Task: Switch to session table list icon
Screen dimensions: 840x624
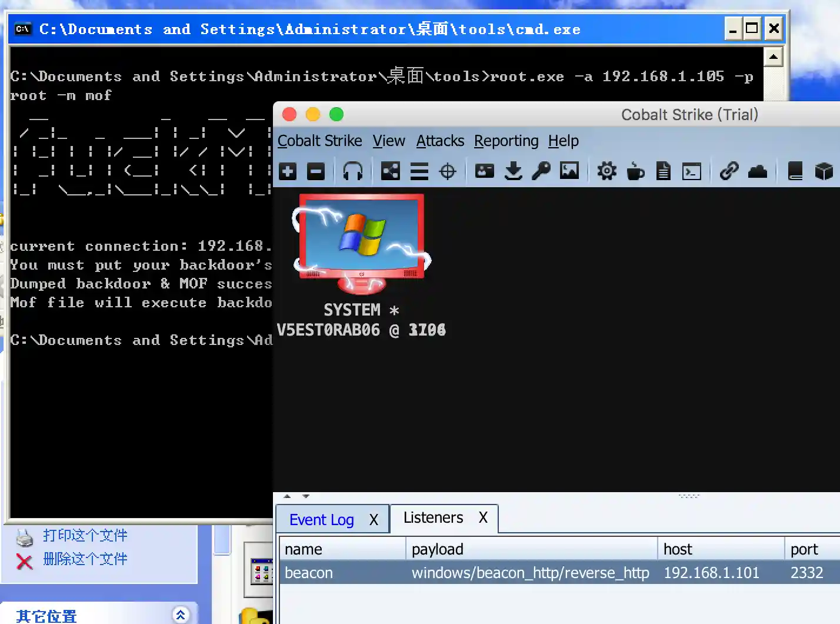Action: (419, 171)
